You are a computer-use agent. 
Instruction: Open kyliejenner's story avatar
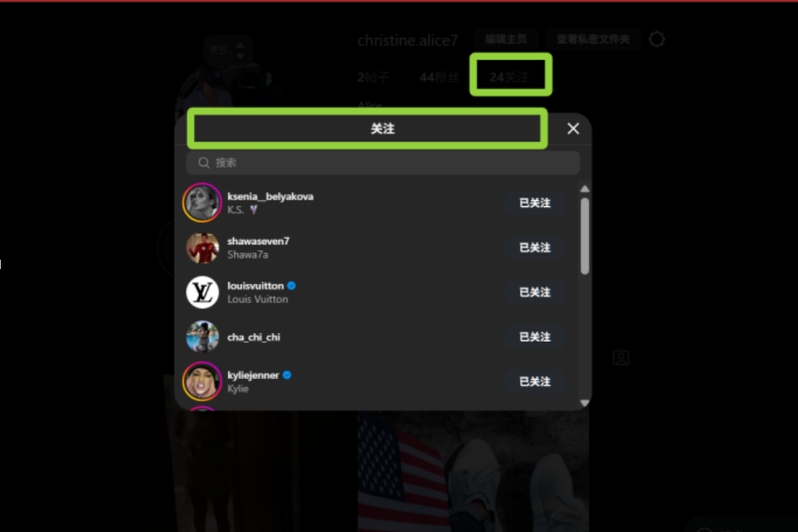202,381
